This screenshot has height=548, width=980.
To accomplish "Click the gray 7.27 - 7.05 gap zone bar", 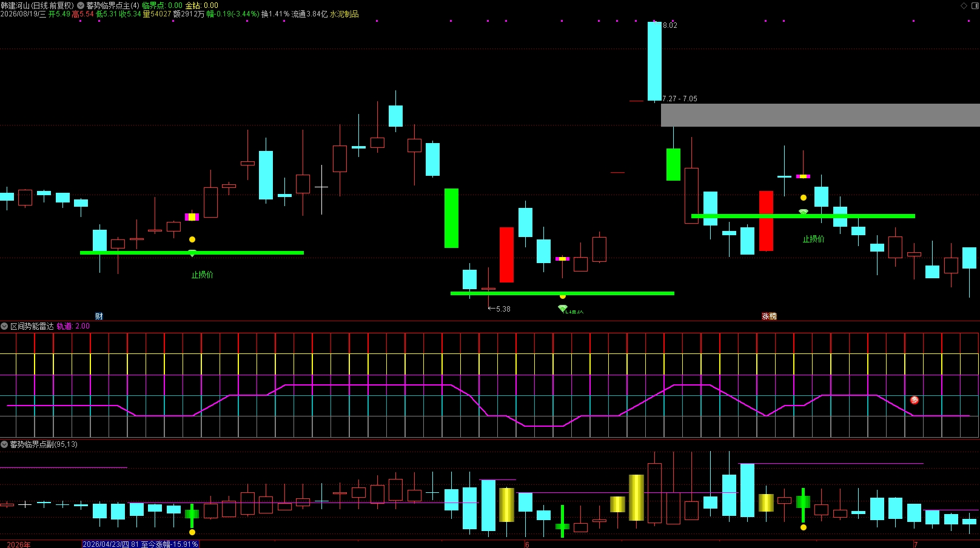I will [x=820, y=115].
